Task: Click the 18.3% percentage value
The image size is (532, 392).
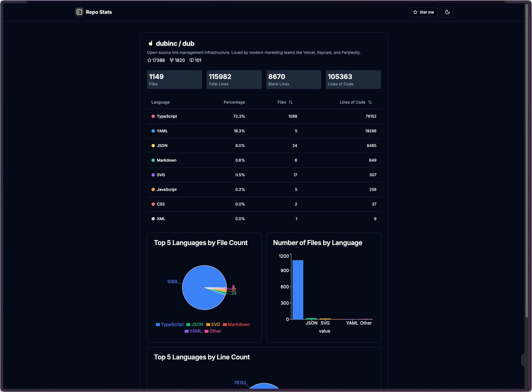Action: click(239, 131)
